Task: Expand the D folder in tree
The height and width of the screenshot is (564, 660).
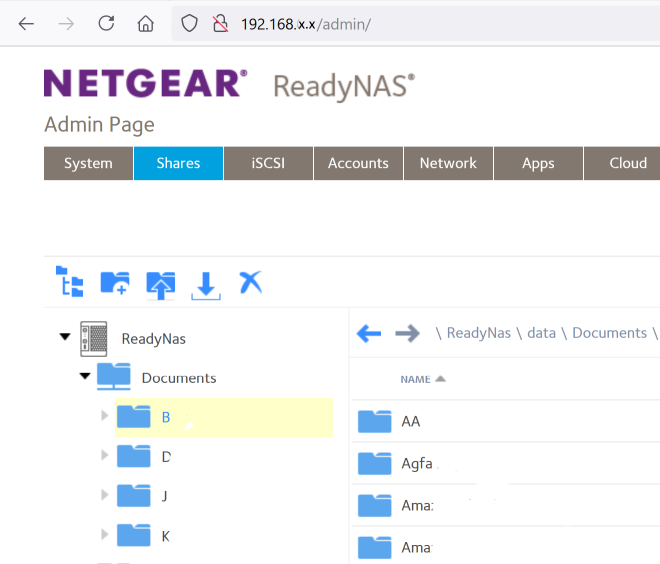Action: click(x=104, y=455)
